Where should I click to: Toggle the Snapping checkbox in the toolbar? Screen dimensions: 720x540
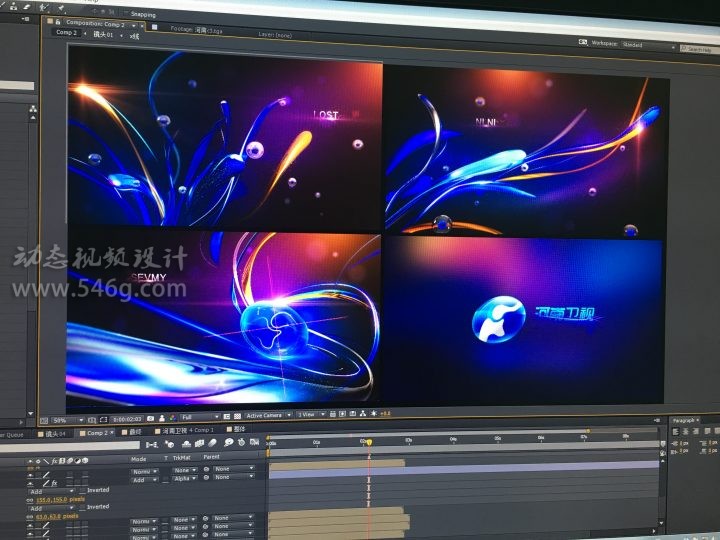tap(126, 14)
